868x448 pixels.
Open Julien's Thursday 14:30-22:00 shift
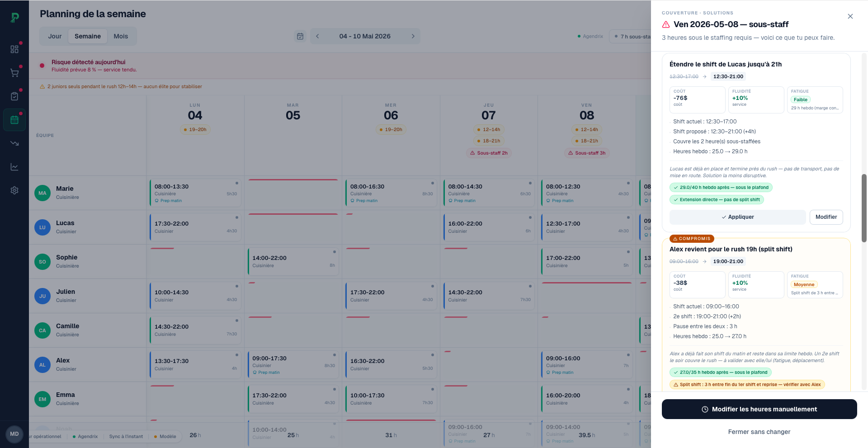[x=489, y=296]
